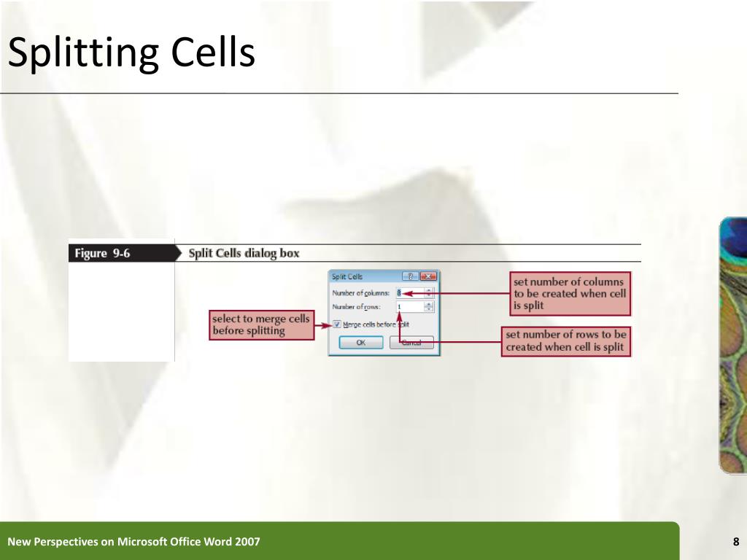Click Cancel in the Split Cells dialog
Screen dimensions: 747x560
[x=411, y=343]
